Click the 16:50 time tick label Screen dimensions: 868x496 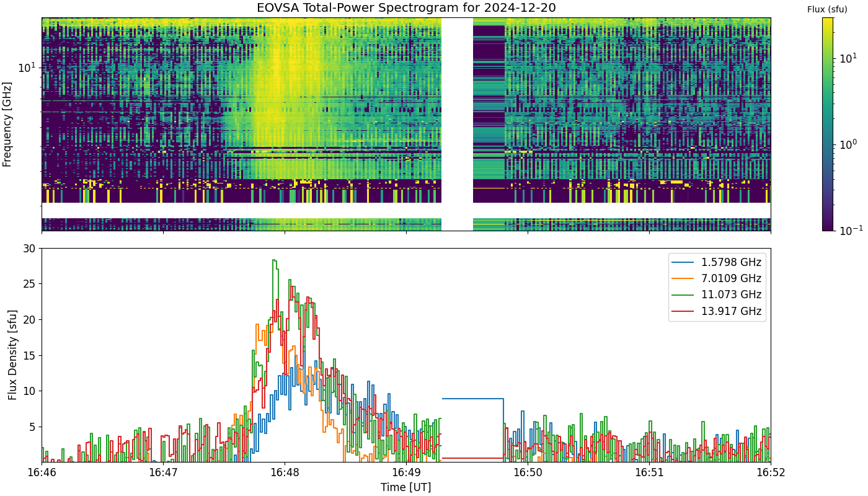click(x=528, y=473)
